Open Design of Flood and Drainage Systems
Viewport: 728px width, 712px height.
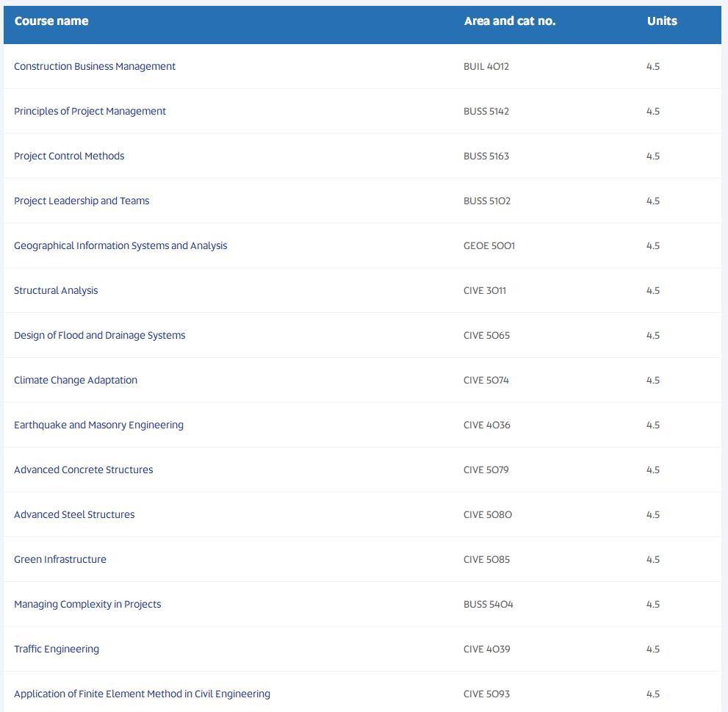(99, 335)
